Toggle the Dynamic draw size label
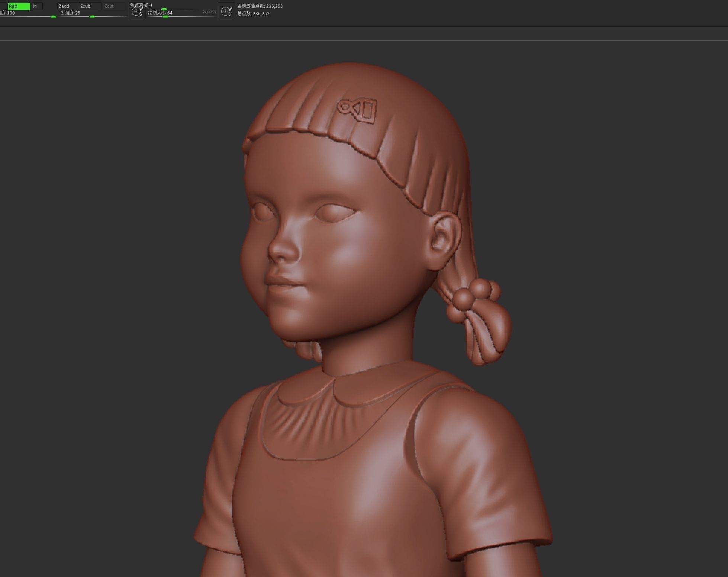 tap(209, 12)
